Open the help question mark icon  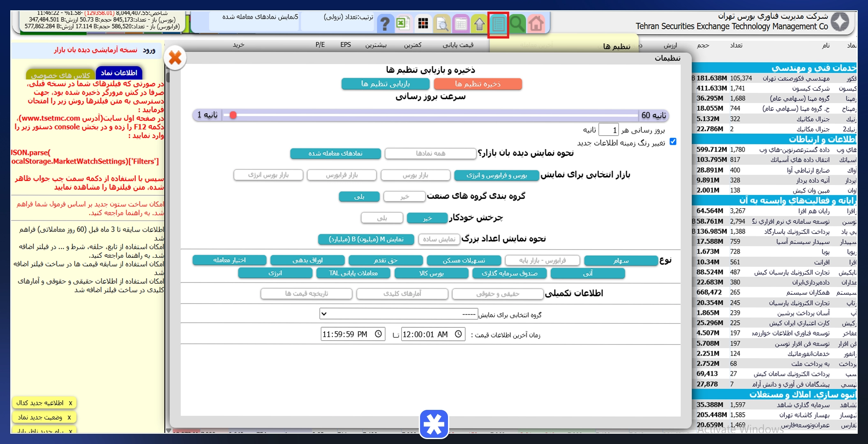coord(385,23)
